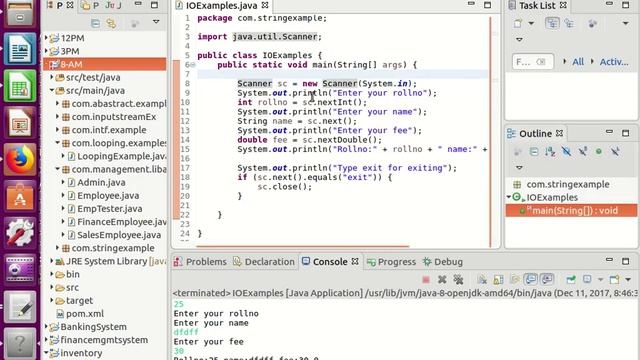Image resolution: width=640 pixels, height=360 pixels.
Task: Toggle Link with Editor in Package Explorer
Action: (111, 24)
